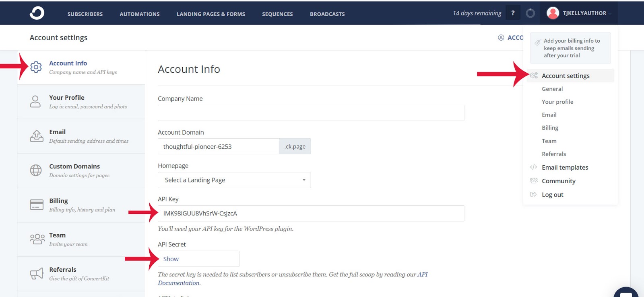Click the Email upload tray icon
The image size is (644, 297).
tap(37, 136)
